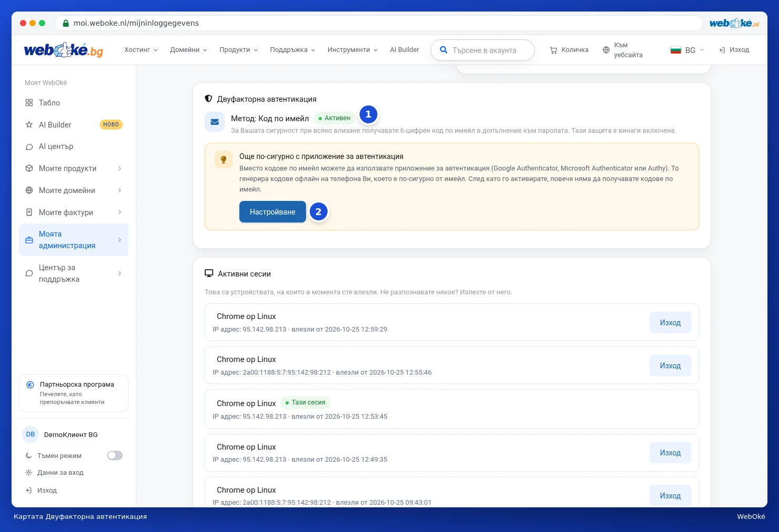
Task: Click the Bulgarian flag icon
Action: [x=676, y=50]
